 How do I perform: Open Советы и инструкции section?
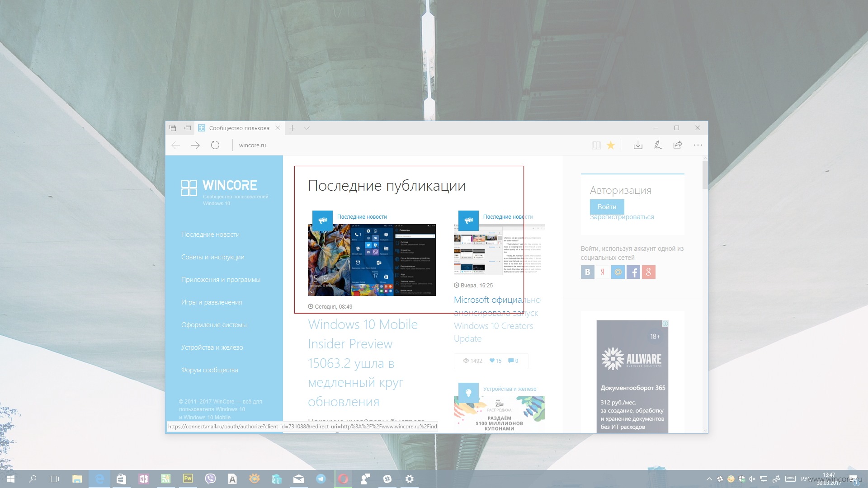tap(213, 257)
